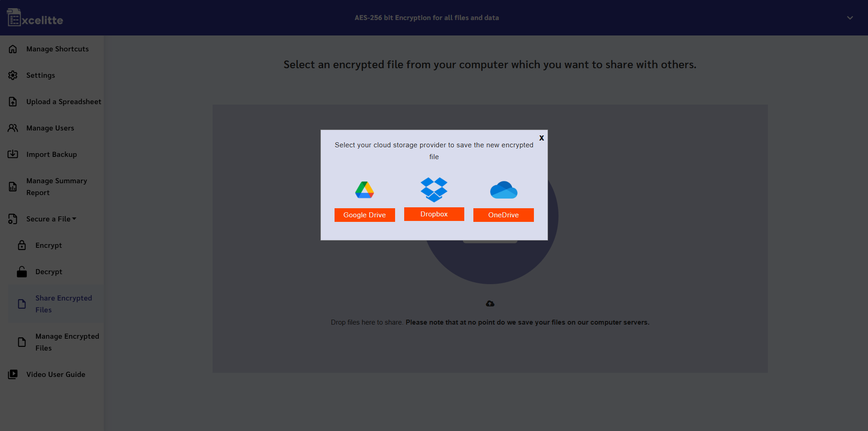This screenshot has width=868, height=431.
Task: Open Manage Shortcuts from sidebar
Action: 57,49
